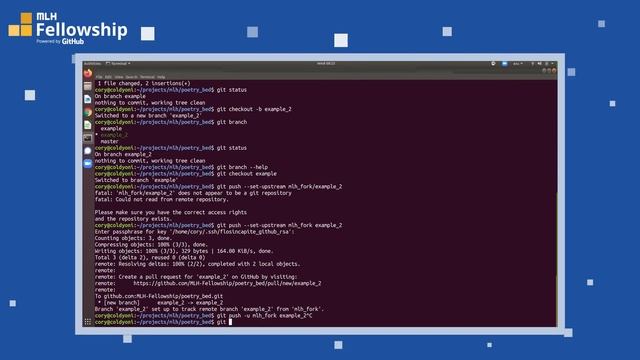
Task: Launch LibreOffice Writer from the dock
Action: (x=88, y=99)
